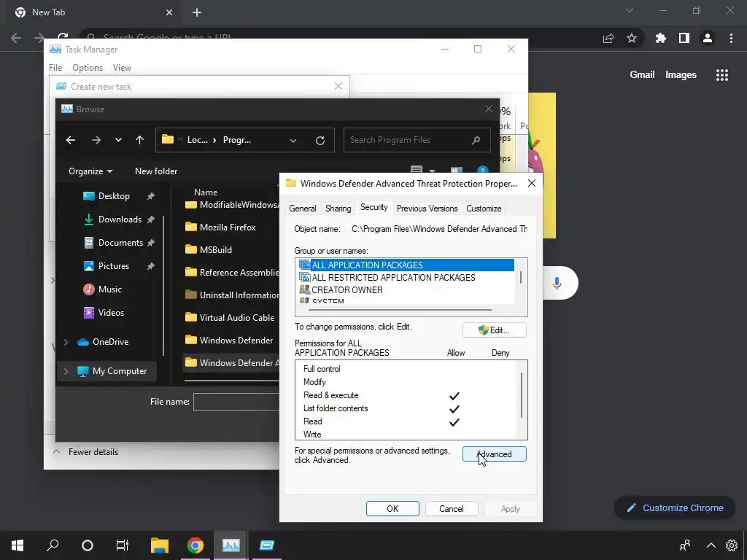
Task: Switch to the Customize tab in Properties
Action: 484,209
